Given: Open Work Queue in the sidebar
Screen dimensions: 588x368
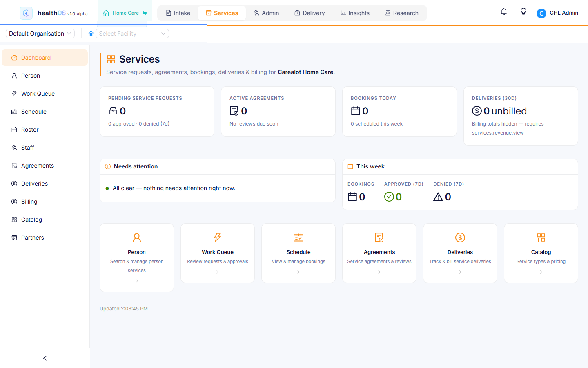Looking at the screenshot, I should [45, 94].
